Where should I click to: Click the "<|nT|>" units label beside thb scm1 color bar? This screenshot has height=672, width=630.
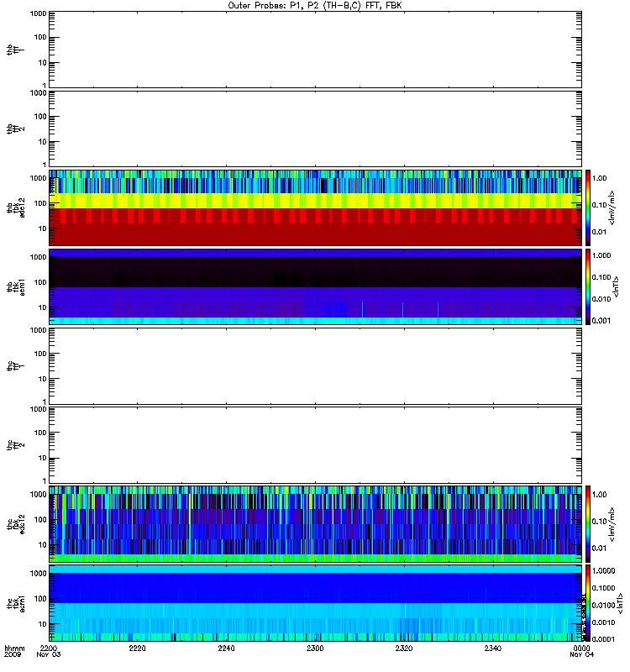coord(617,286)
